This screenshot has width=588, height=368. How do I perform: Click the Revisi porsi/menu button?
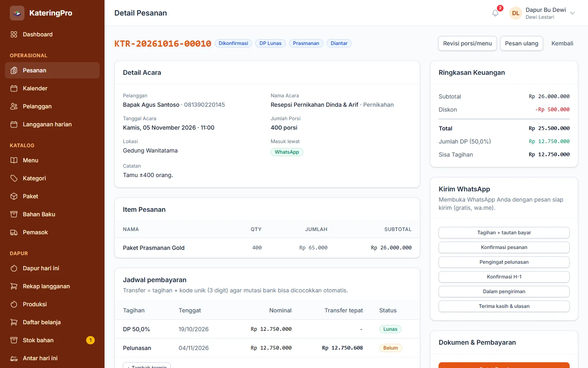pos(468,43)
